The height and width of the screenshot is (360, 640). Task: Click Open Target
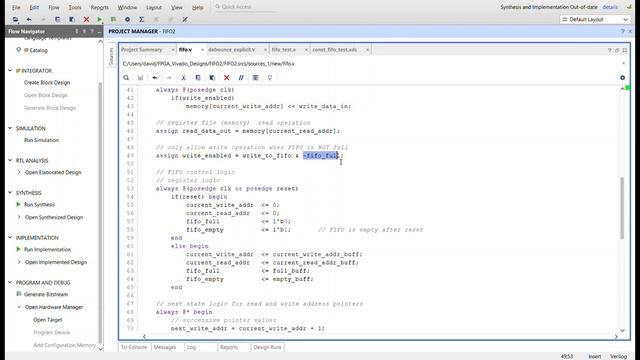48,320
